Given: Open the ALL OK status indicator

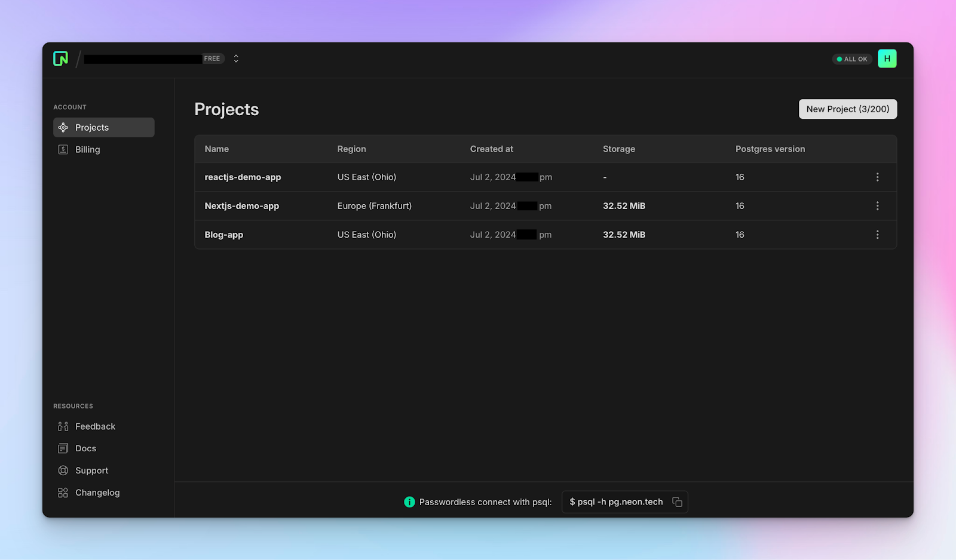Looking at the screenshot, I should coord(852,59).
